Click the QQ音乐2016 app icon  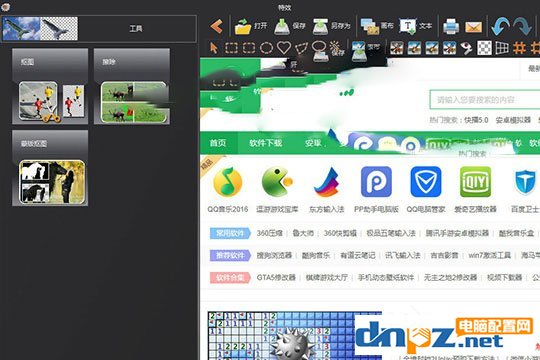pos(228,182)
